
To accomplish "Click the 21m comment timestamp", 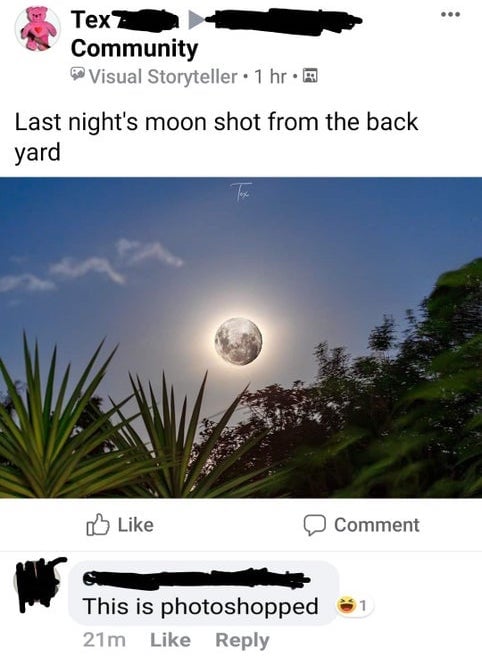I will pos(105,640).
